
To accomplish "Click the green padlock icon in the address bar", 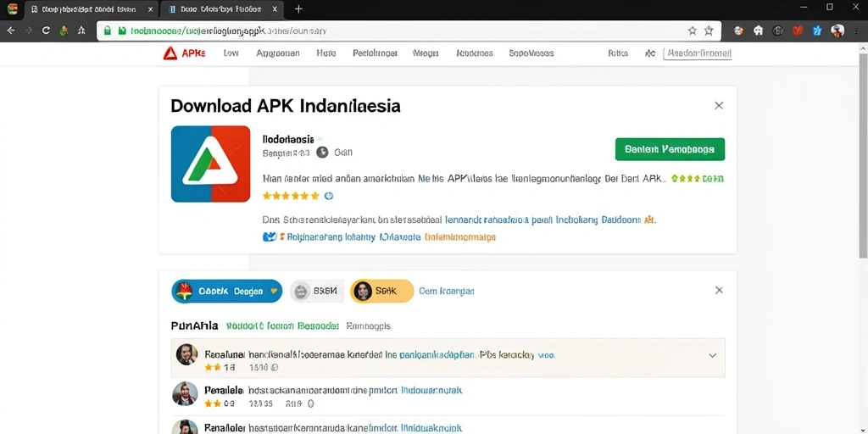I will point(108,31).
